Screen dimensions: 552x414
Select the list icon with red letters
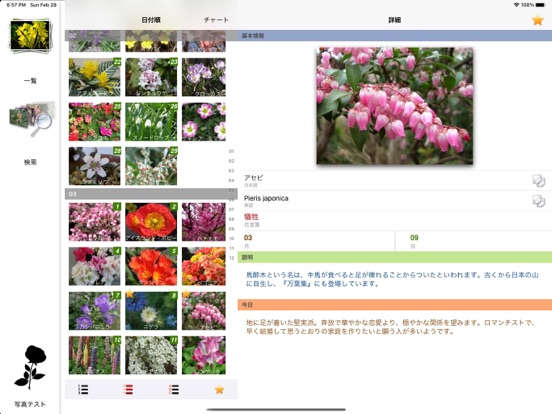[x=174, y=389]
